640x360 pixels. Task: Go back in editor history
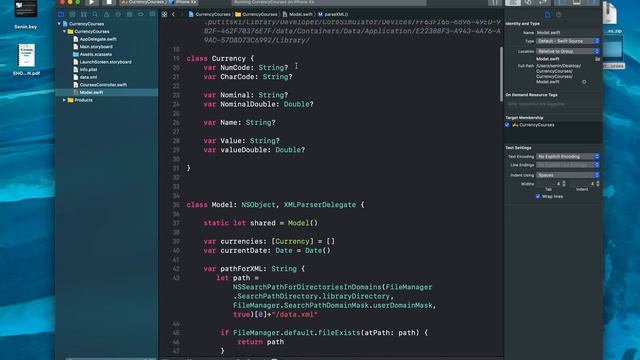pos(173,14)
